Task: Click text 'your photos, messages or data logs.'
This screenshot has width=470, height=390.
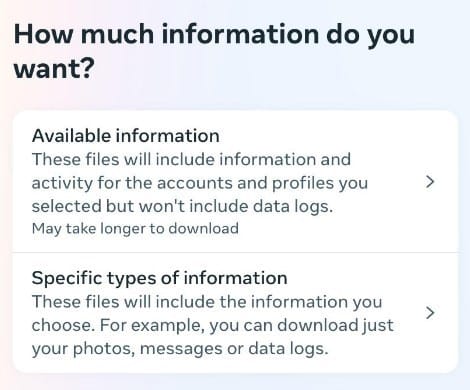Action: (180, 349)
